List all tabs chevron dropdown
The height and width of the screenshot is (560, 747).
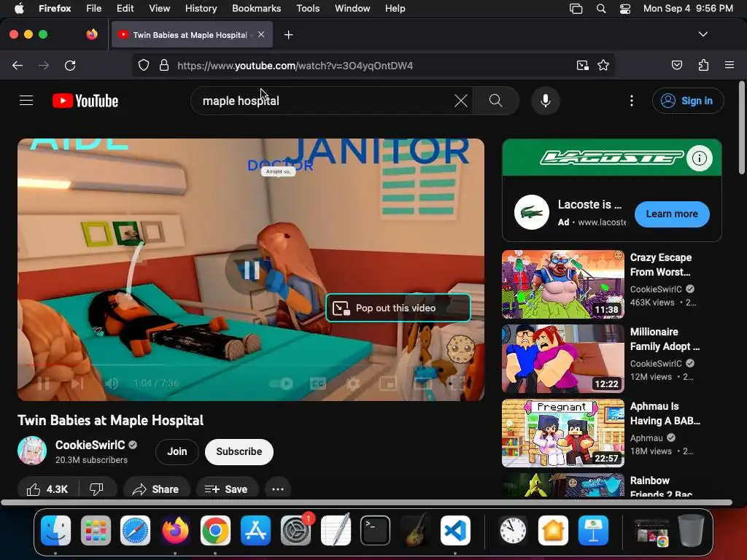pos(703,34)
